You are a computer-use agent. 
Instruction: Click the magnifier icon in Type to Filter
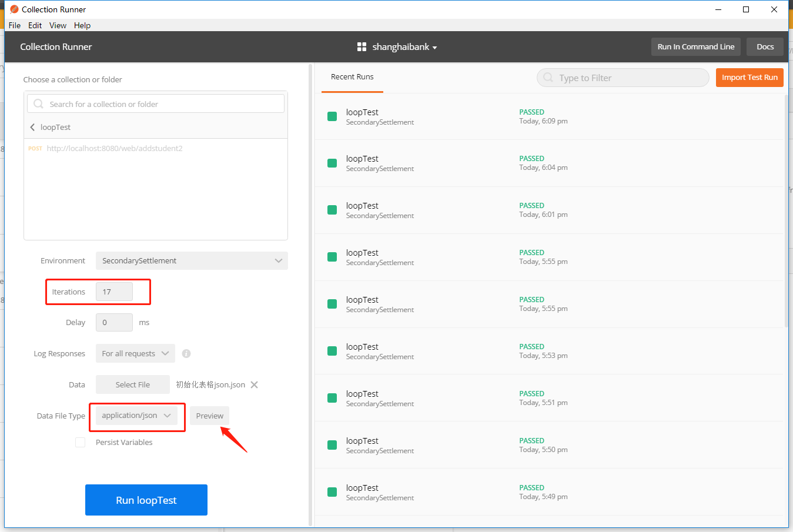click(x=547, y=78)
